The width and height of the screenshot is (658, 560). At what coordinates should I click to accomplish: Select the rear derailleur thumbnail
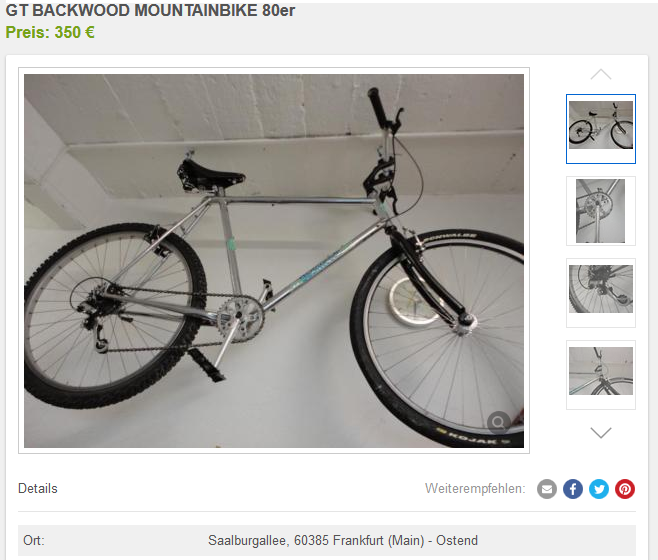pyautogui.click(x=601, y=293)
